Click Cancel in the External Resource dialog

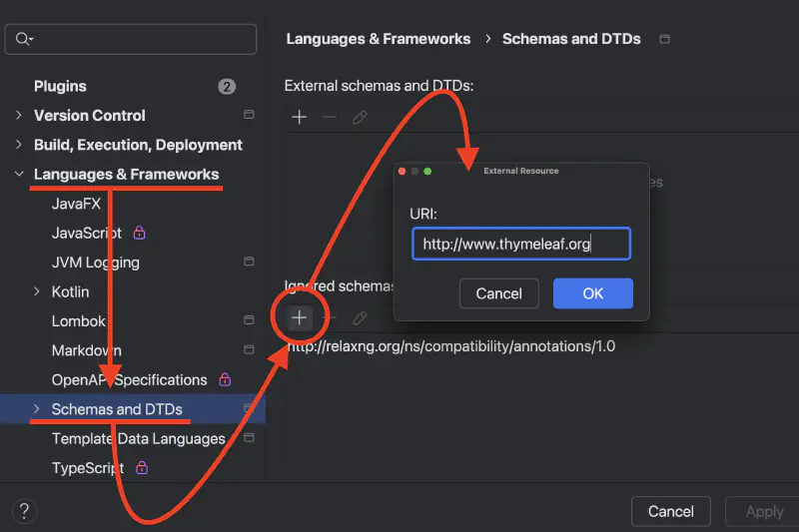[x=498, y=293]
